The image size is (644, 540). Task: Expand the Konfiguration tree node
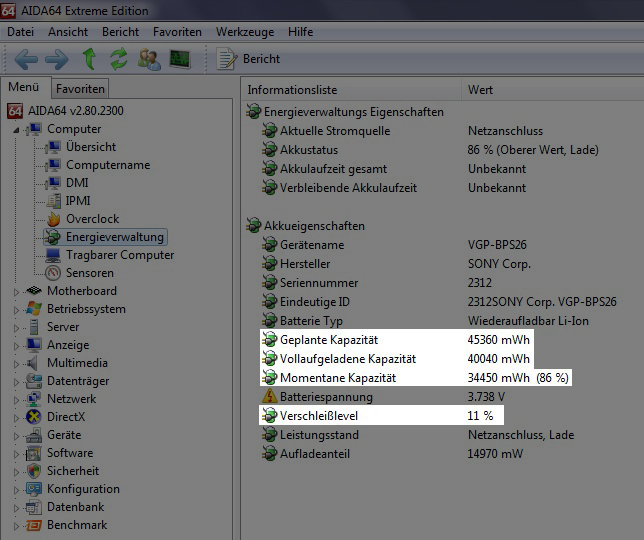[16, 490]
